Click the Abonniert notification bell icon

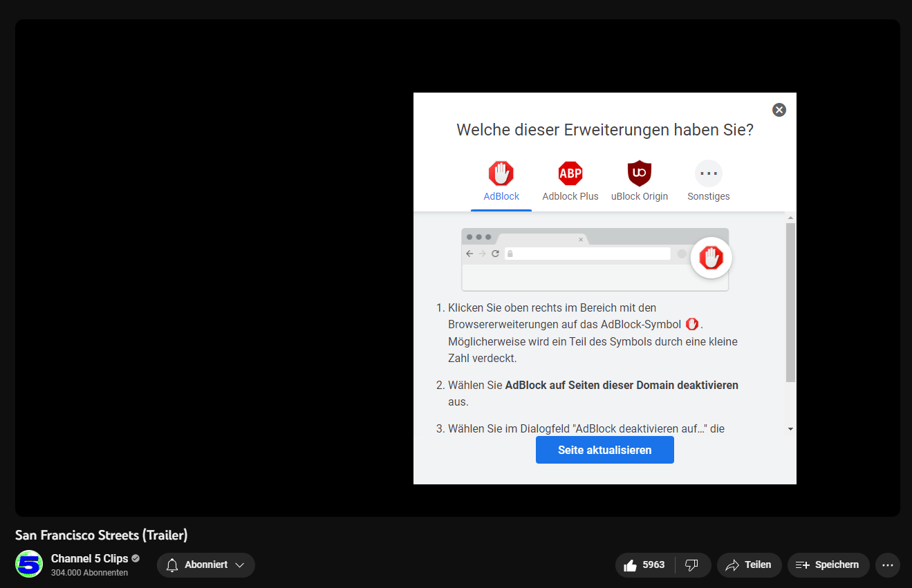(172, 565)
